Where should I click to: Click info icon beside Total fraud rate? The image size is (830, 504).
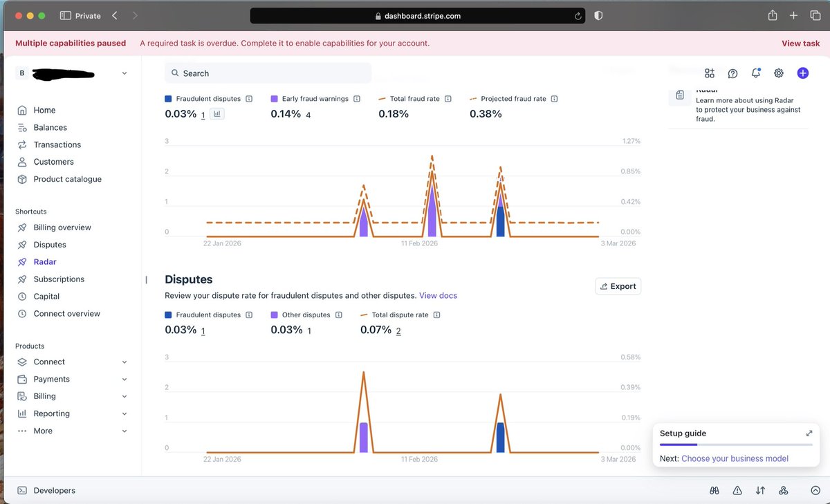pos(448,99)
